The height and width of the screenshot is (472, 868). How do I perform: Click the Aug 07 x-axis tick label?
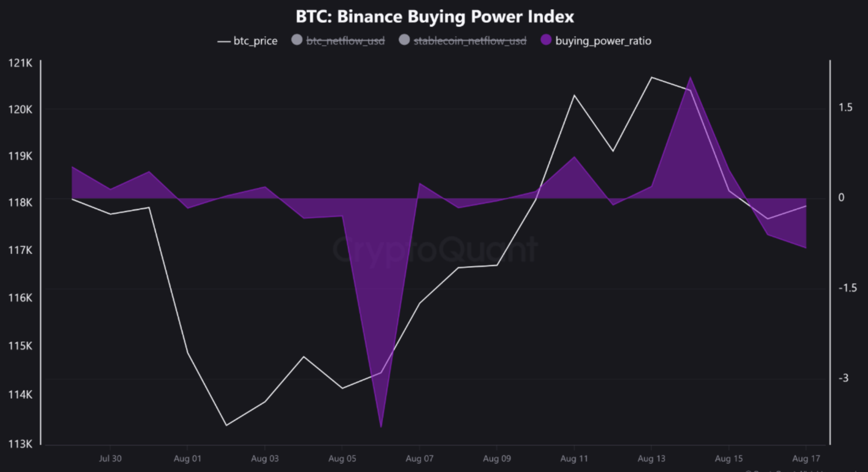pos(419,459)
